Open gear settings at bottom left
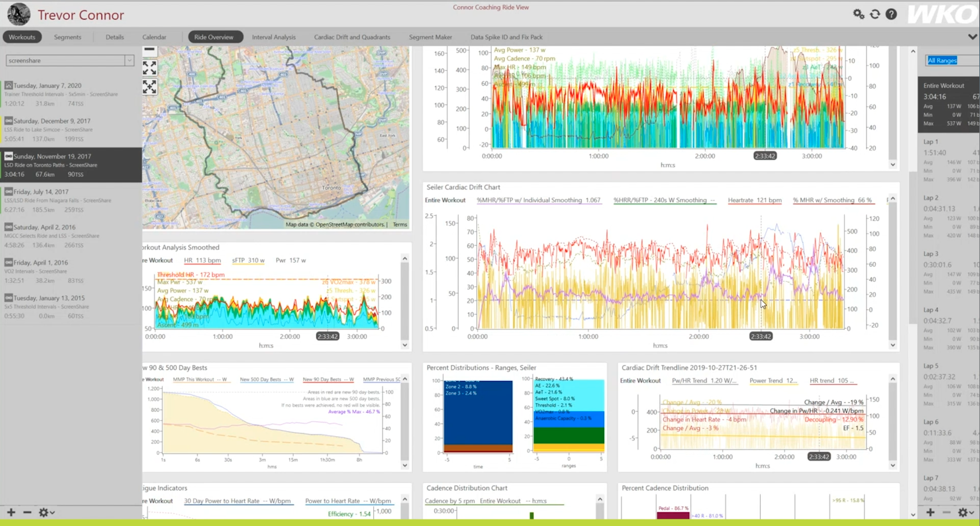Viewport: 980px width, 526px height. pyautogui.click(x=44, y=512)
